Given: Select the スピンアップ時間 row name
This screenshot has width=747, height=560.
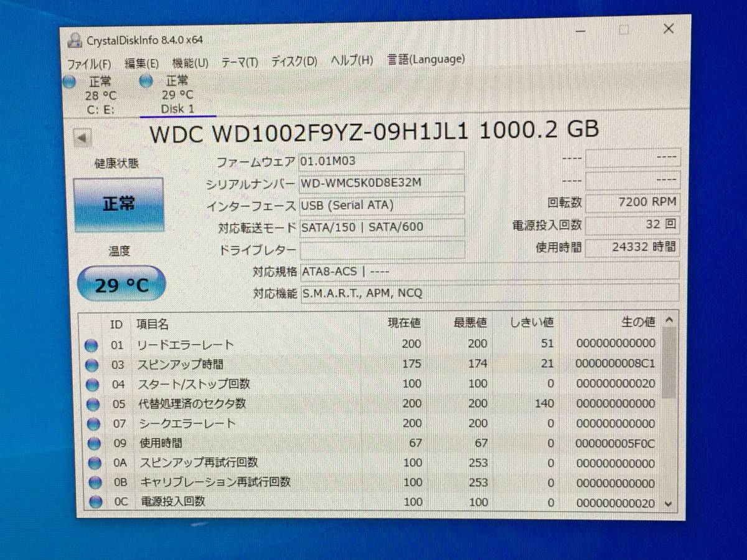Looking at the screenshot, I should (180, 364).
